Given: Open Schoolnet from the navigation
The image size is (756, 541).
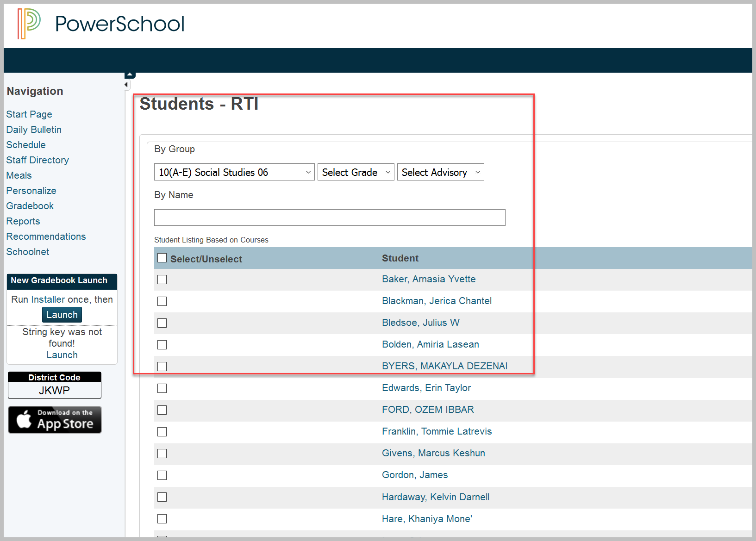Looking at the screenshot, I should (x=27, y=251).
